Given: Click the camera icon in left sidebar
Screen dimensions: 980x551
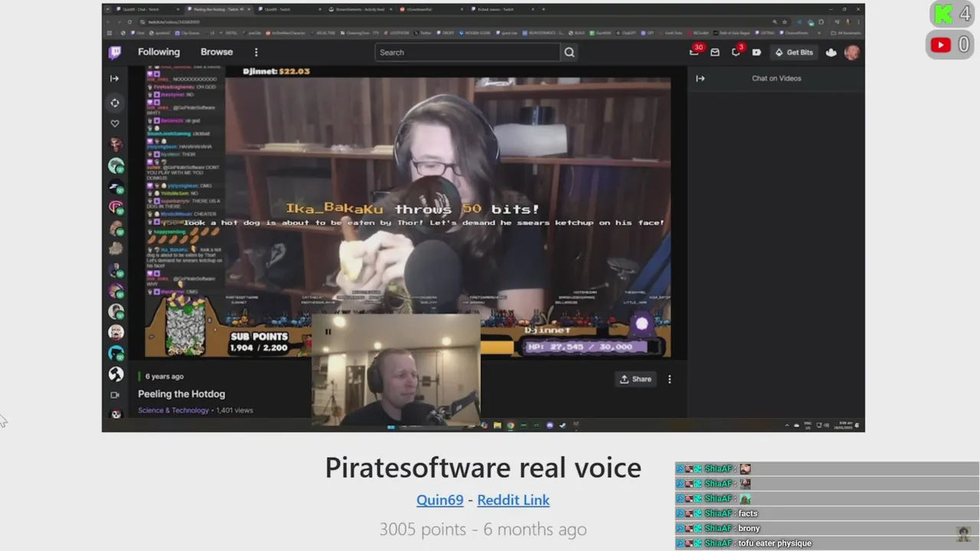Looking at the screenshot, I should point(115,395).
